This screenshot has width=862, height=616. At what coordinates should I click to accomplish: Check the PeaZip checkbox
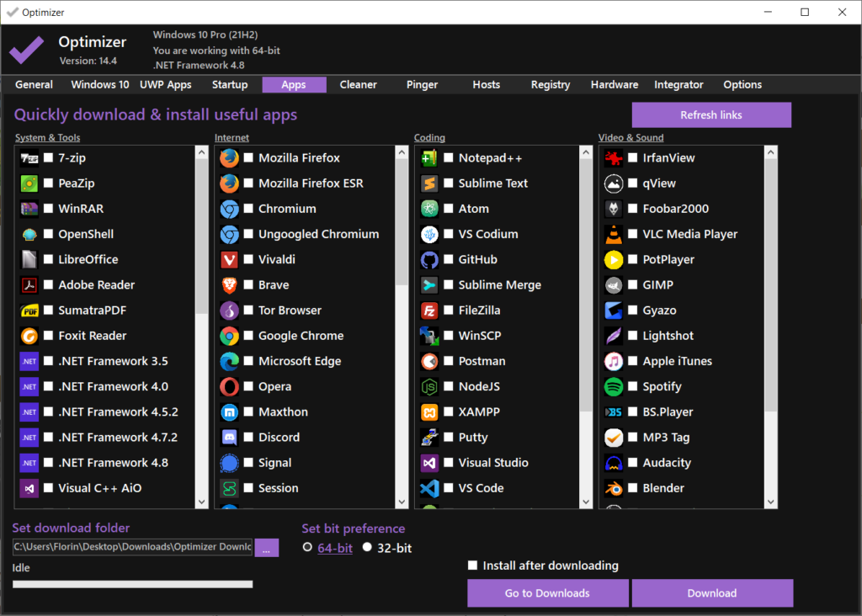tap(48, 183)
